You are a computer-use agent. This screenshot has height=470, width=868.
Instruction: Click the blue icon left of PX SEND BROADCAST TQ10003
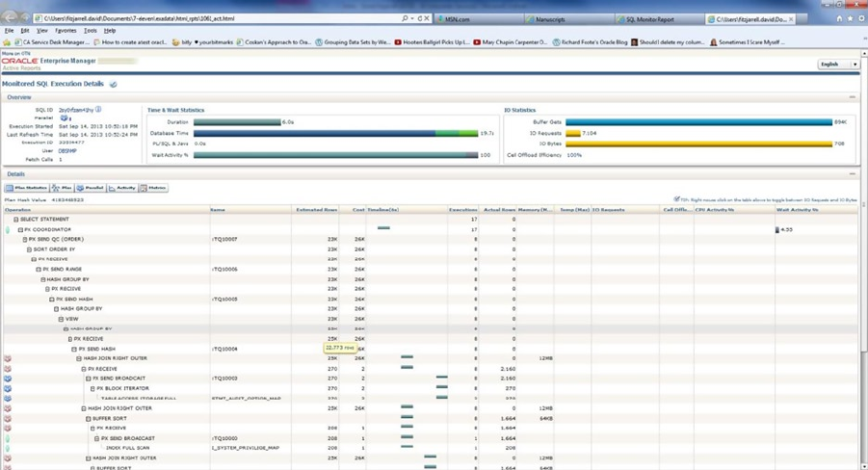pos(8,379)
